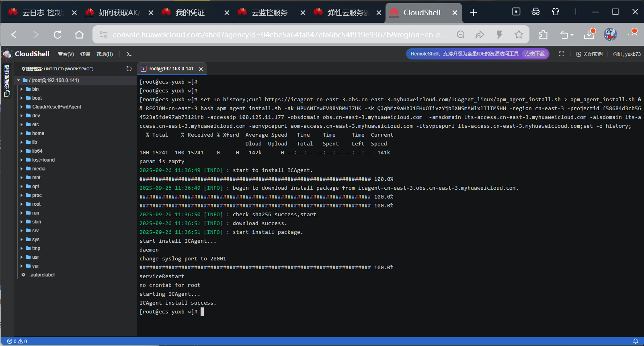Select the lost+found folder

pyautogui.click(x=43, y=160)
